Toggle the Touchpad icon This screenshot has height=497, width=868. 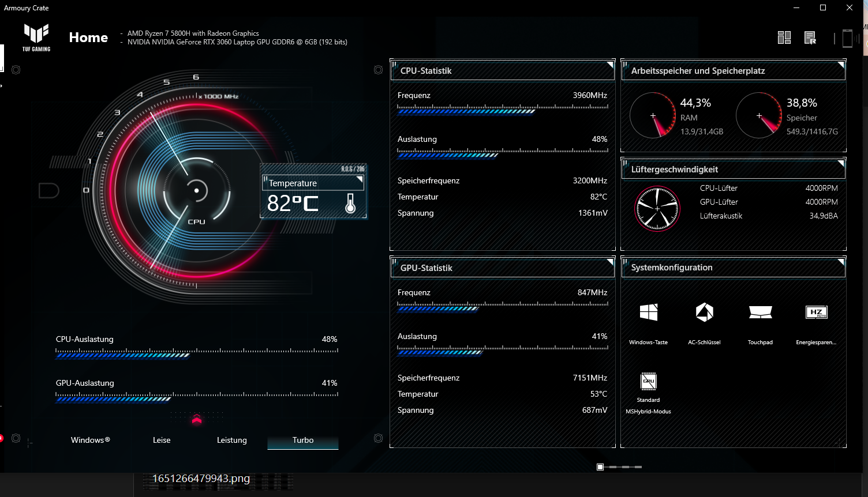tap(760, 312)
